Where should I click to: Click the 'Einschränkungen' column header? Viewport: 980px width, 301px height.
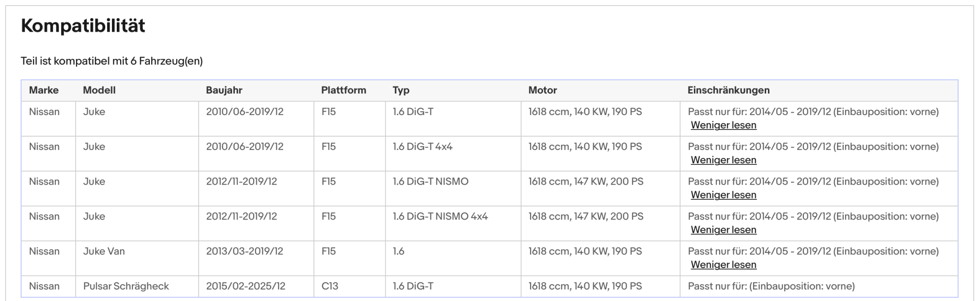pos(728,90)
